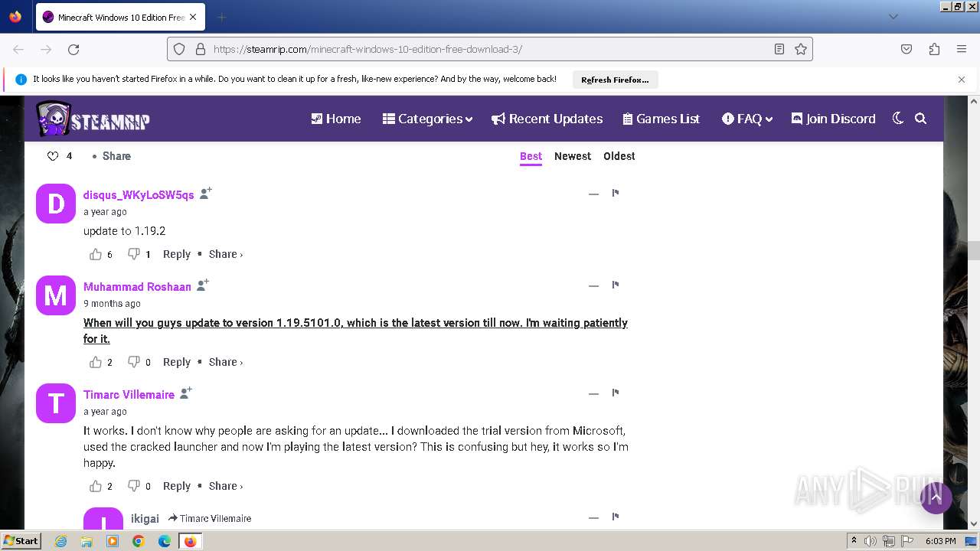Open Firefox extensions icon

[934, 49]
